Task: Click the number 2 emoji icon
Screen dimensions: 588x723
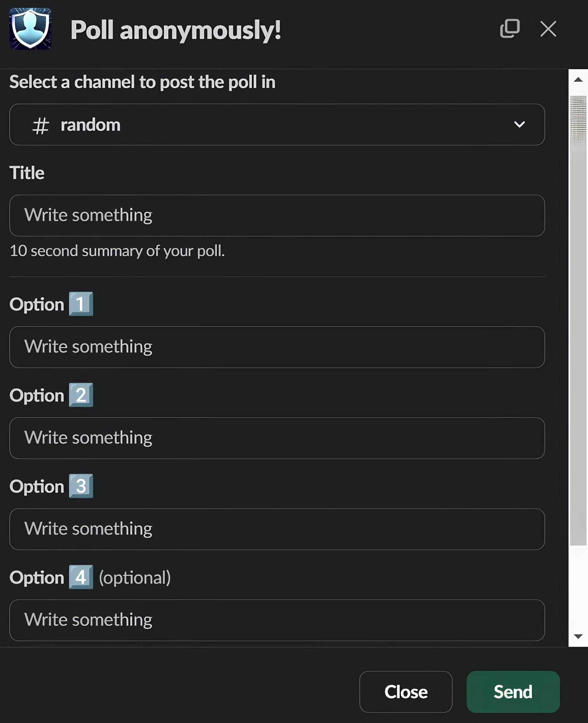Action: click(81, 395)
